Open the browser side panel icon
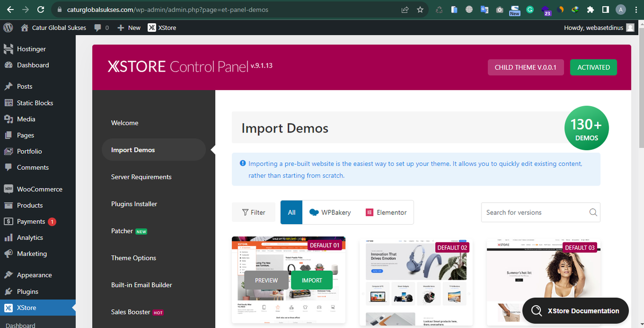 tap(605, 10)
